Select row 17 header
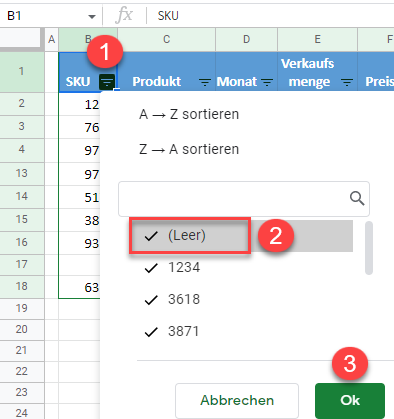 tap(22, 265)
